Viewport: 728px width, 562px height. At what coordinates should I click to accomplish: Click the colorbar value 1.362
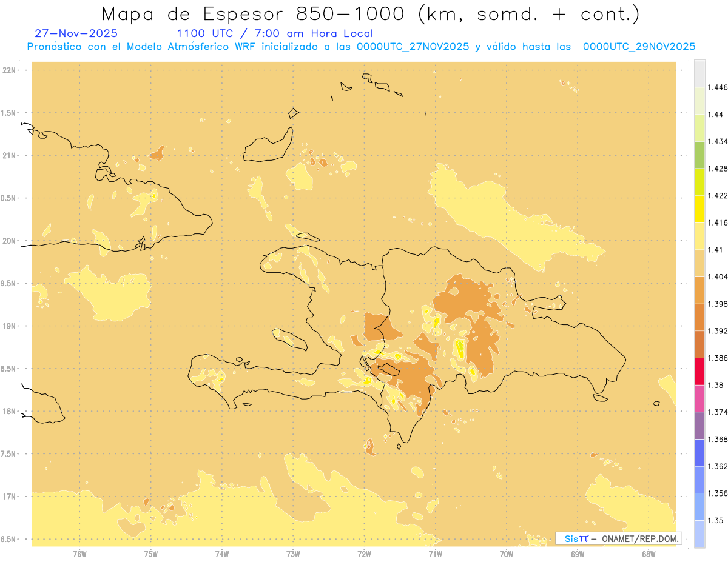point(718,466)
